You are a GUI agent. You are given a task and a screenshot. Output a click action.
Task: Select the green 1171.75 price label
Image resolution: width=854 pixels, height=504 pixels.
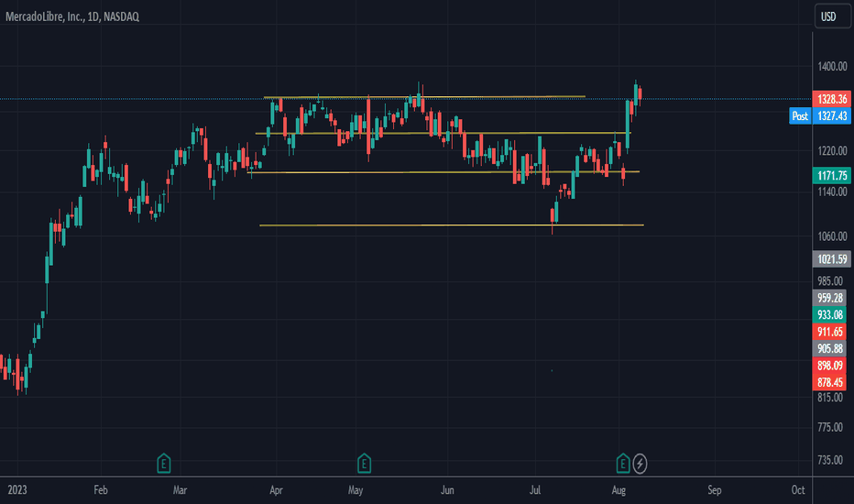coord(832,175)
